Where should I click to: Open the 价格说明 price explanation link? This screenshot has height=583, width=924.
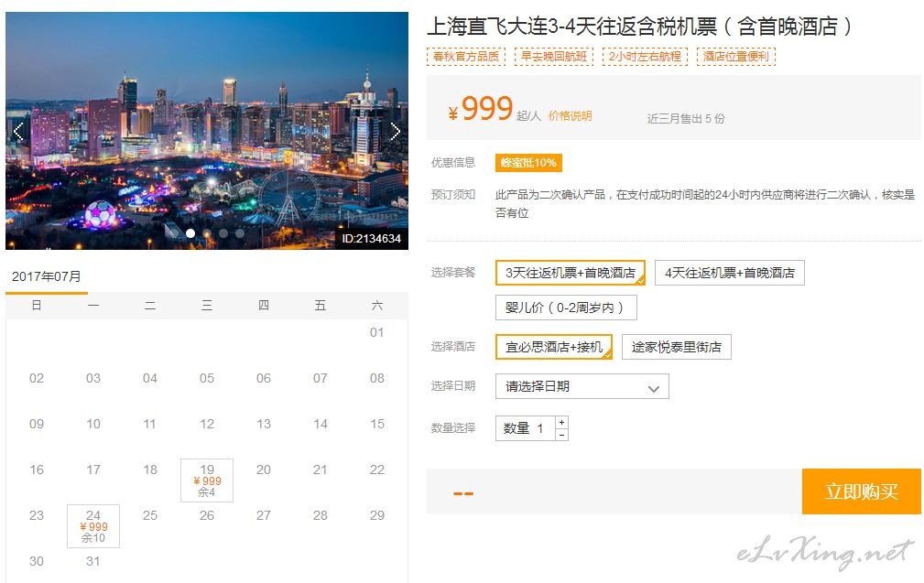coord(570,116)
